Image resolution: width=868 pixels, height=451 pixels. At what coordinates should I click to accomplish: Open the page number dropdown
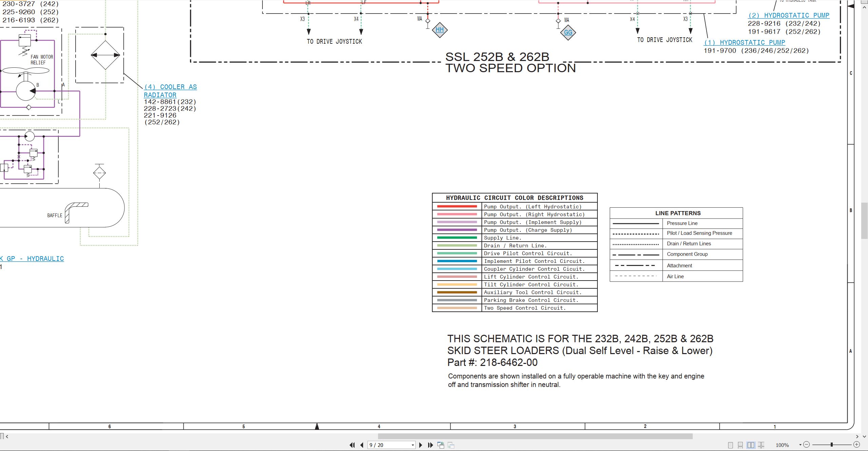[413, 445]
